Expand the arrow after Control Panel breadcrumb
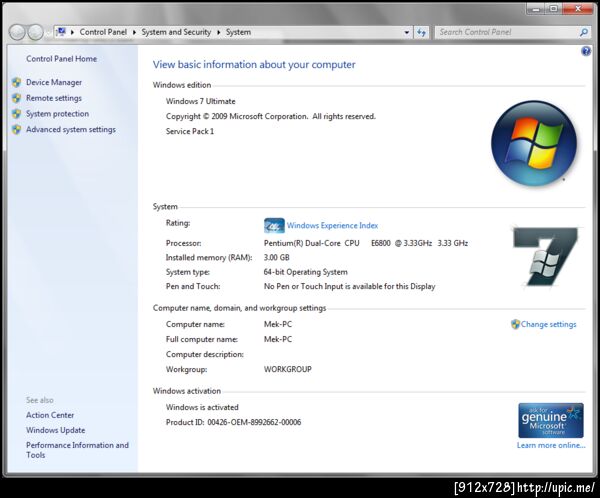Screen dimensions: 600x498 pyautogui.click(x=134, y=32)
